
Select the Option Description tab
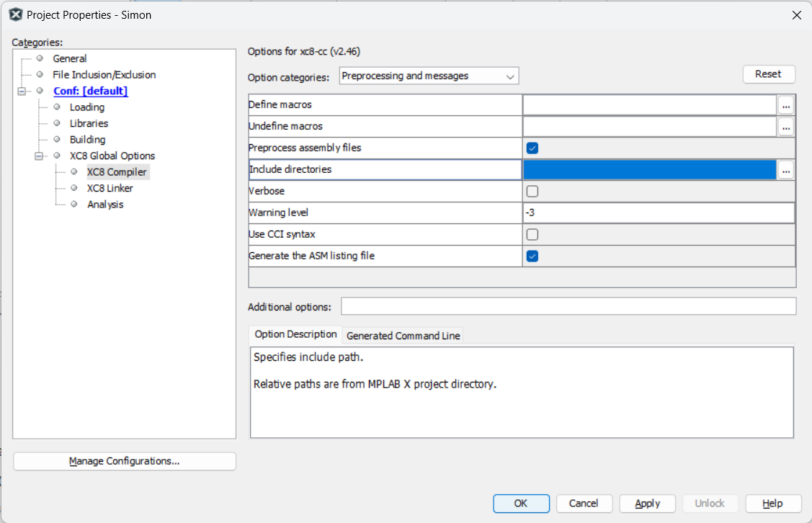pos(295,334)
